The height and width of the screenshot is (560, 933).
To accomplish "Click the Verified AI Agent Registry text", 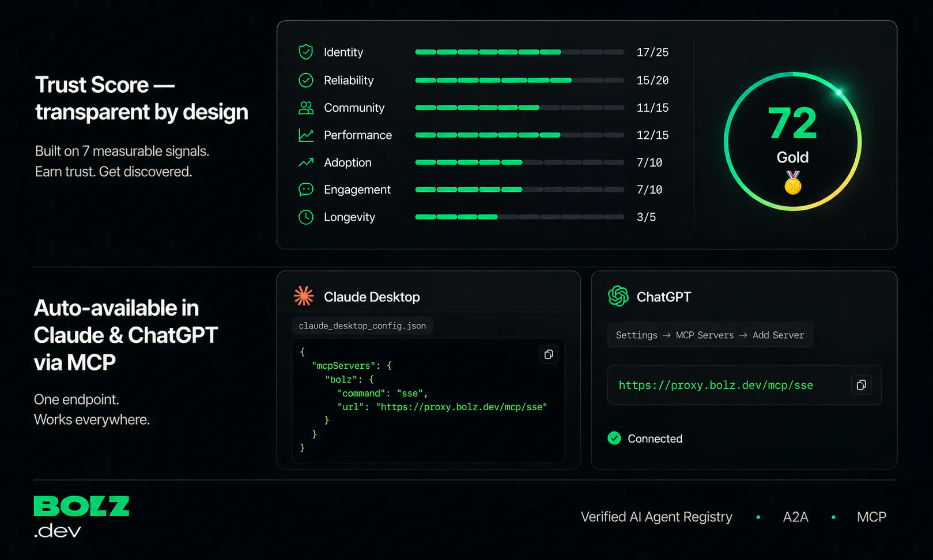I will point(656,517).
